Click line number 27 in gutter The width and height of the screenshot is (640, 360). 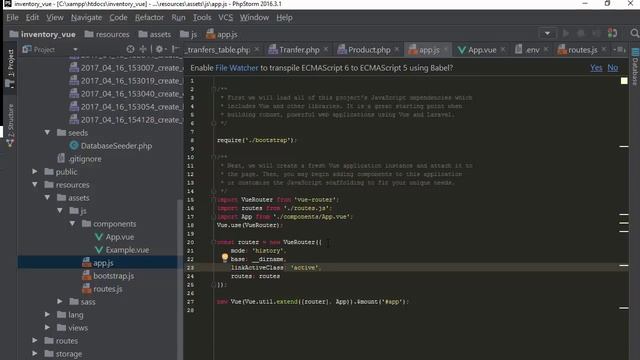click(x=190, y=302)
